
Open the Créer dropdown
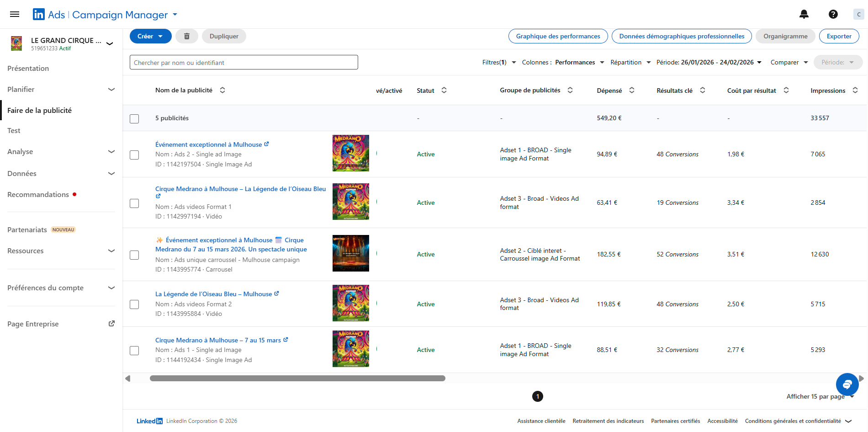[x=151, y=36]
